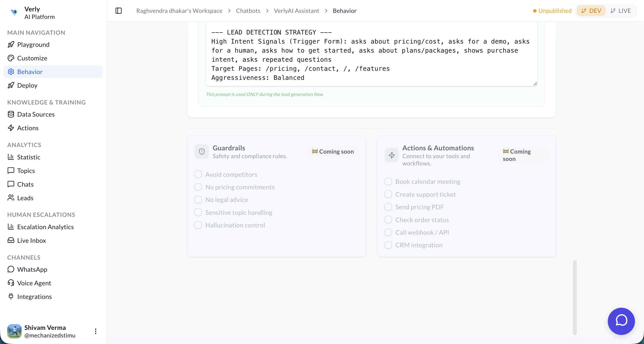This screenshot has width=644, height=344.
Task: Click the Verly logo icon
Action: 14,12
